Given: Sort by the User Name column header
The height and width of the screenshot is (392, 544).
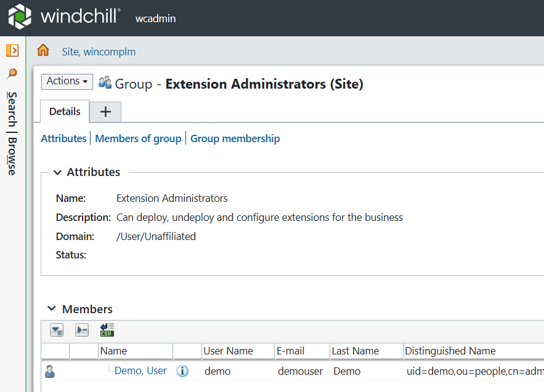Looking at the screenshot, I should pyautogui.click(x=229, y=351).
